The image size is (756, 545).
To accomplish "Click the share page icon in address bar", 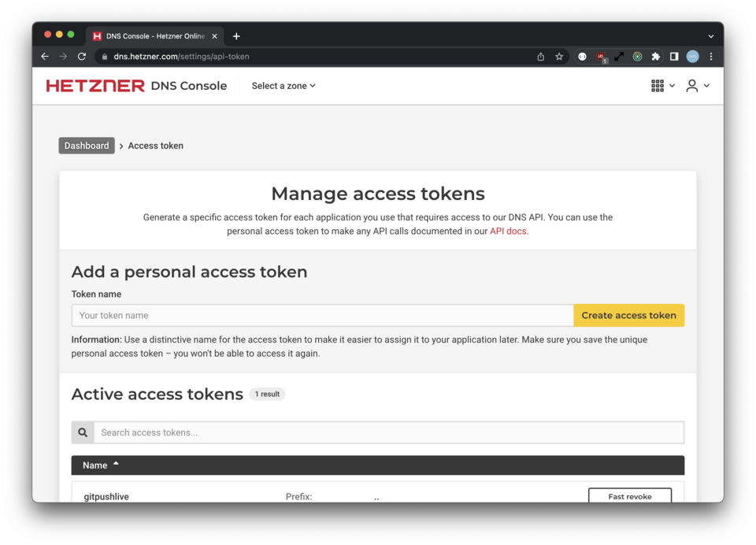I will click(540, 57).
